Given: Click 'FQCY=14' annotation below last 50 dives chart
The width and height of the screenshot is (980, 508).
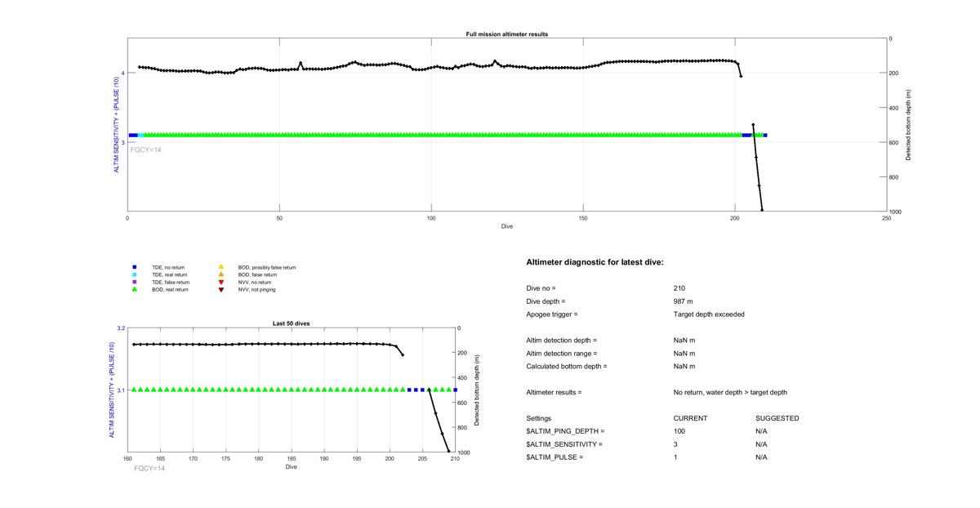Looking at the screenshot, I should (x=149, y=469).
